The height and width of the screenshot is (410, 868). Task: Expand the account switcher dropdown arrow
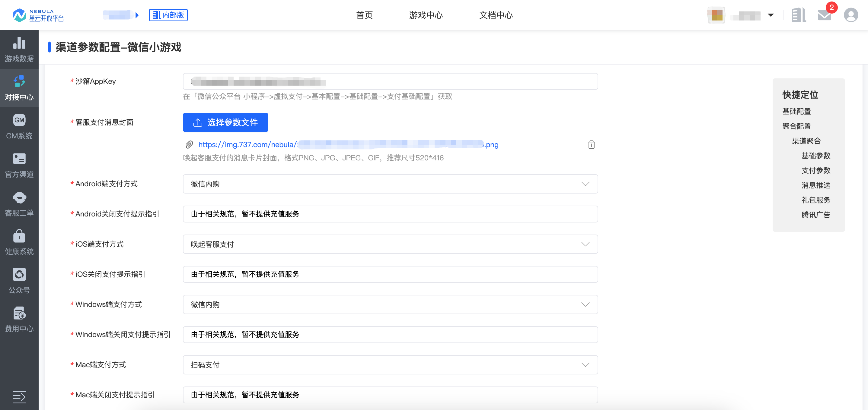[x=771, y=15]
